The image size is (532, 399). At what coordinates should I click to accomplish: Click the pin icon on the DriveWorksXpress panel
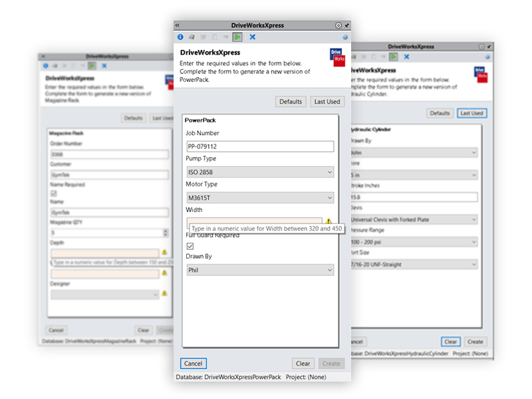point(346,25)
